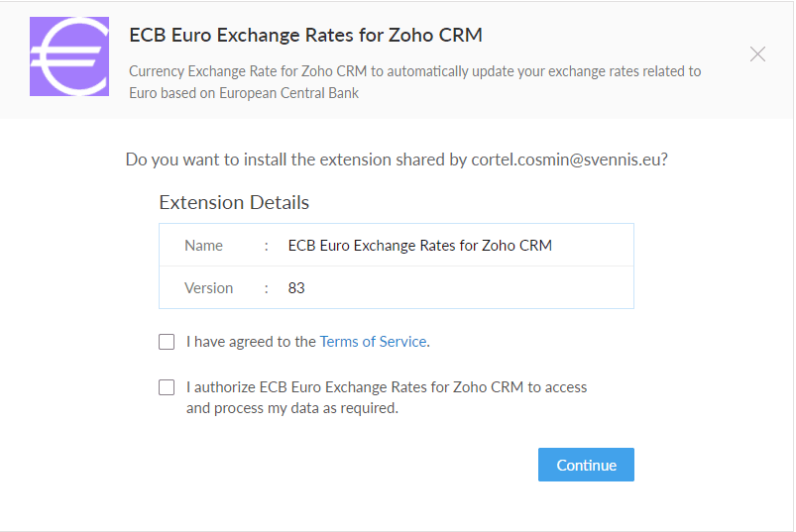796x532 pixels.
Task: Click the colon separator in the Name row
Action: tap(267, 246)
